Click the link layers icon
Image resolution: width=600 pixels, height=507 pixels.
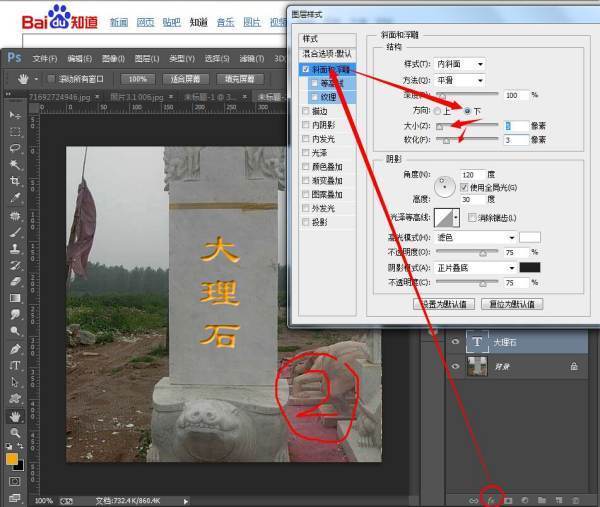(x=475, y=497)
